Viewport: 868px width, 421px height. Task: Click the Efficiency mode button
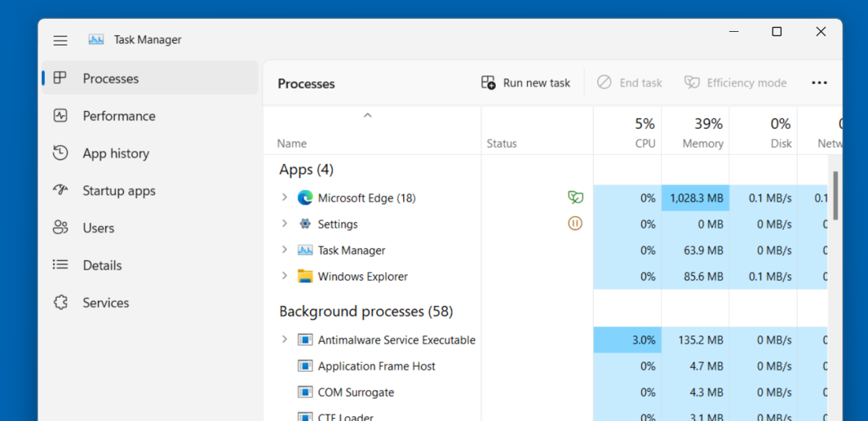coord(736,83)
